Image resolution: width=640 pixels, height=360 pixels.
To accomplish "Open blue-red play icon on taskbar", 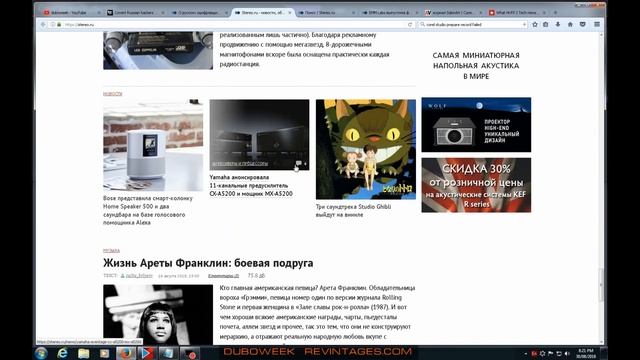I will pos(146,353).
